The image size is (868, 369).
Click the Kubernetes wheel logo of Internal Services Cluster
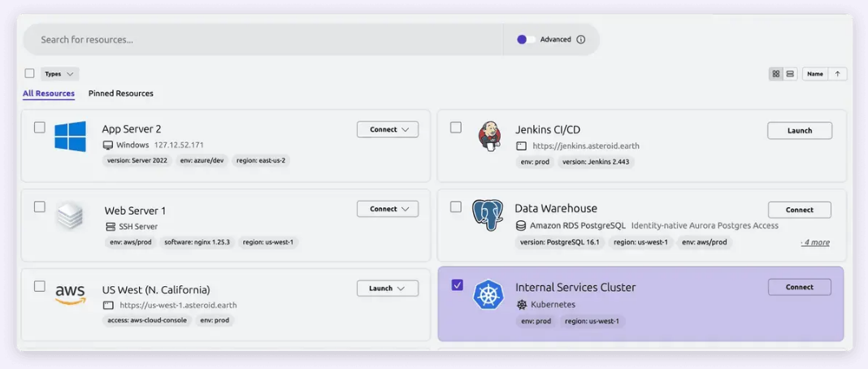(x=488, y=295)
